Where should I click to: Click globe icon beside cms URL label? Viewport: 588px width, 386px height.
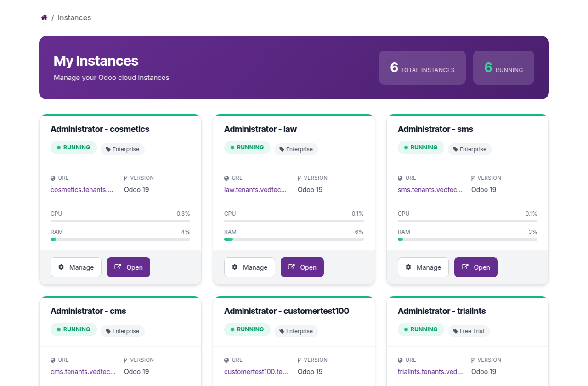tap(53, 360)
